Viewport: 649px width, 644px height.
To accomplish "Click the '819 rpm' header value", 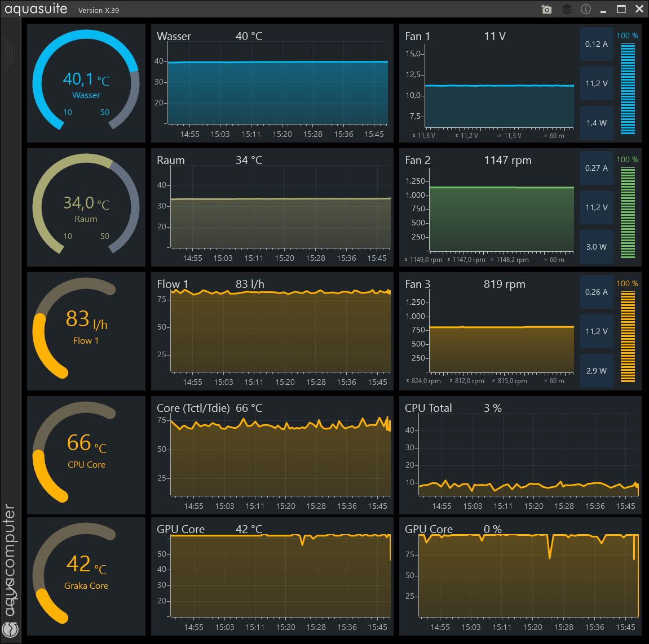I will click(505, 284).
